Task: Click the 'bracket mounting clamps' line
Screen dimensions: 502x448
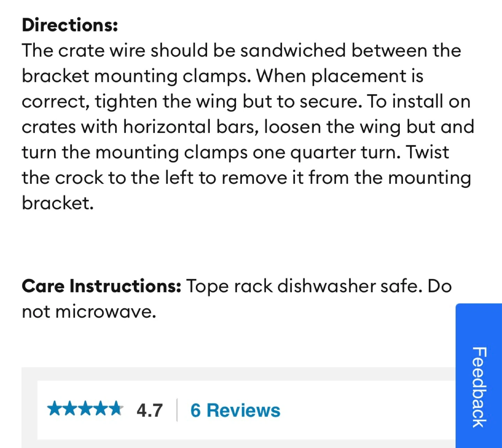Action: tap(137, 76)
